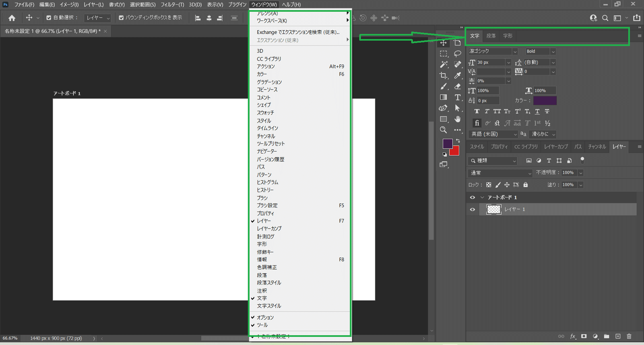Viewport: 644px width, 345px height.
Task: Create a new fill or adjustment layer
Action: [595, 336]
